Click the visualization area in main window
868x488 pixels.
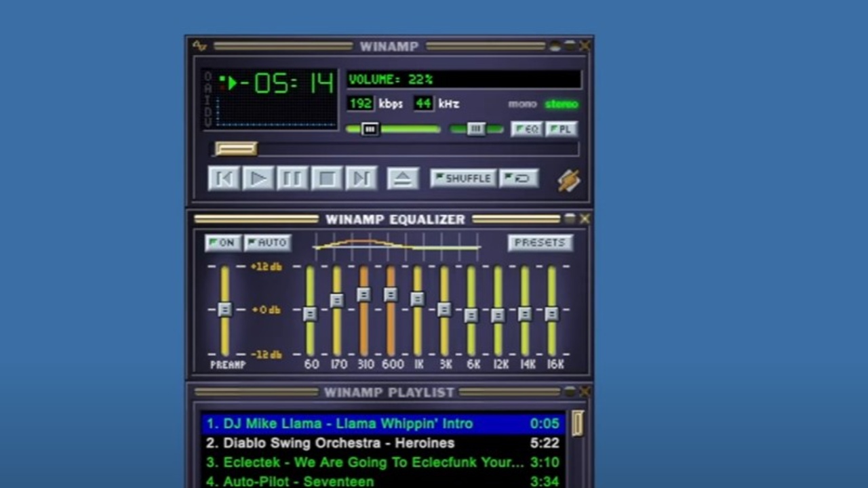[x=277, y=113]
